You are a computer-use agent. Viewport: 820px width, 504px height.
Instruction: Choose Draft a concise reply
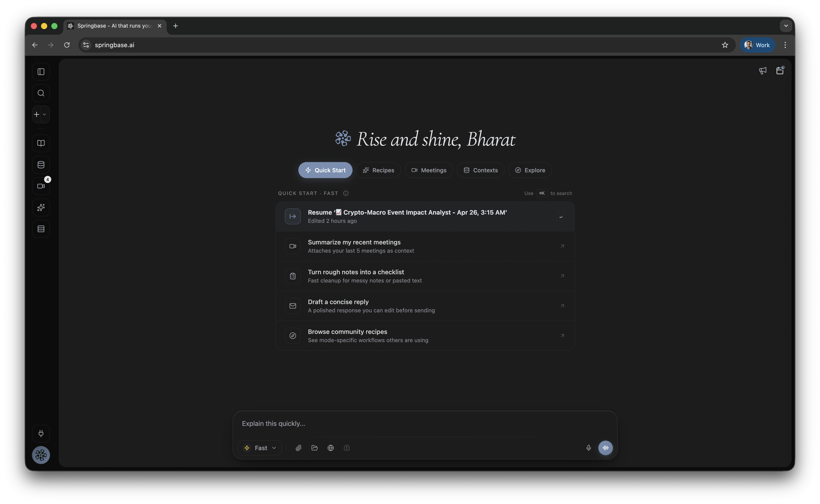425,306
